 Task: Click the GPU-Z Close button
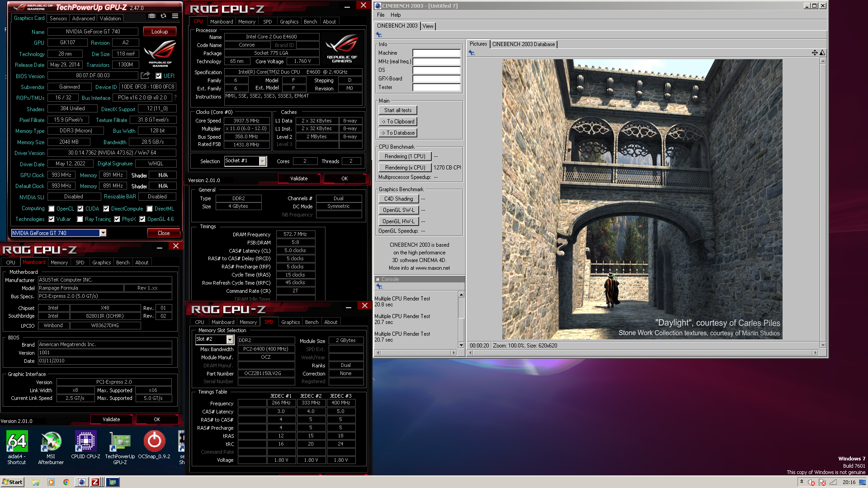tap(164, 233)
